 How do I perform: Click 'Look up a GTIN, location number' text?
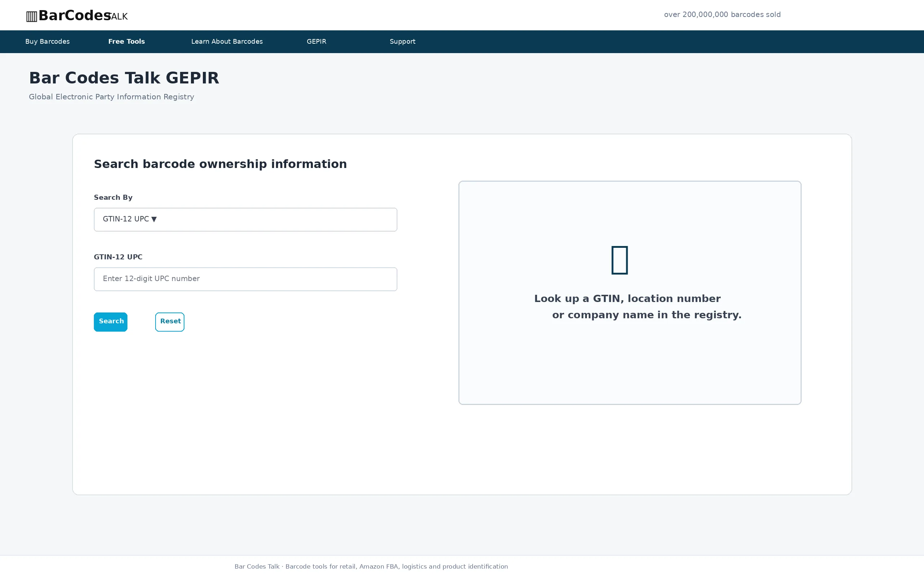pyautogui.click(x=627, y=298)
